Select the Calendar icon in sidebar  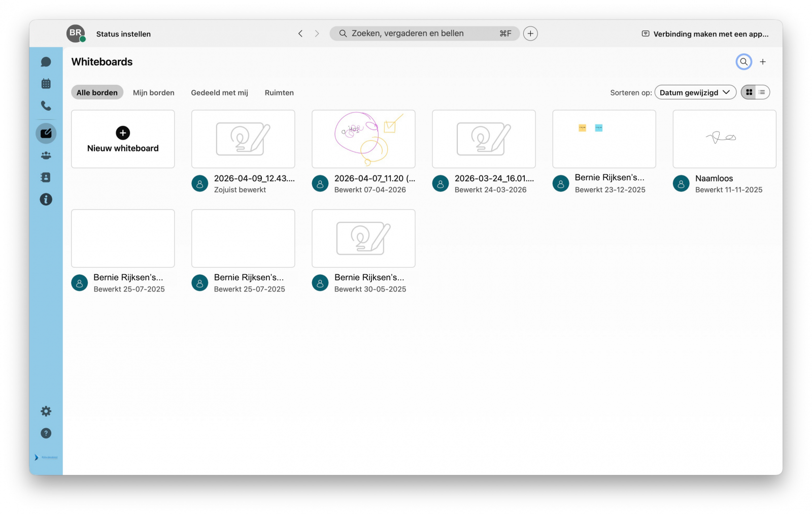coord(46,83)
